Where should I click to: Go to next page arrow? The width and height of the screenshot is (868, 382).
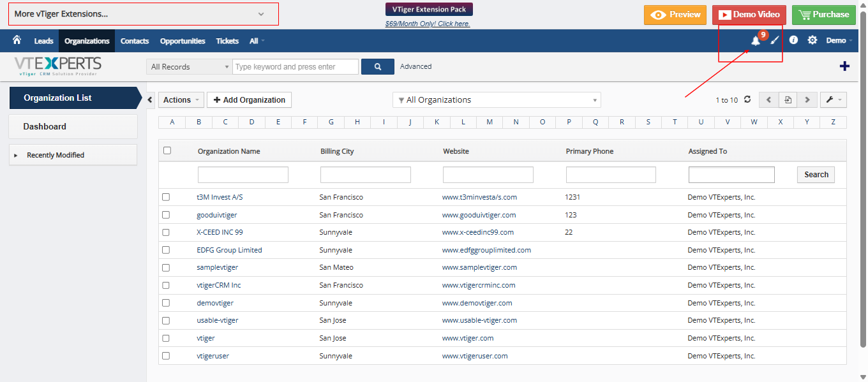click(x=807, y=99)
